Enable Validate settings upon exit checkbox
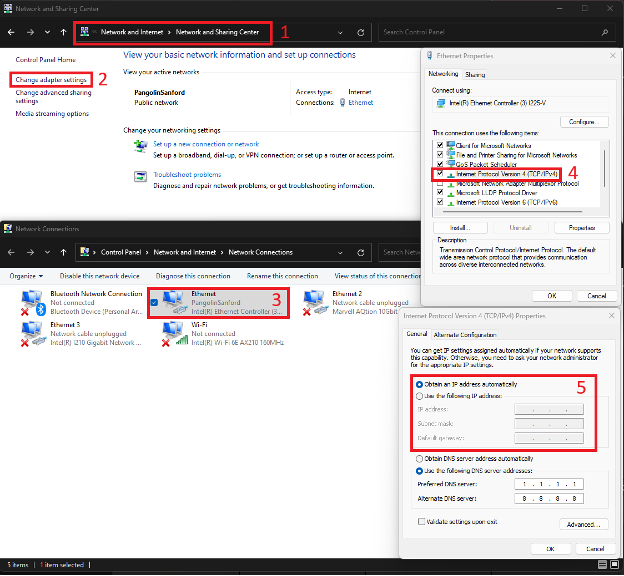This screenshot has height=576, width=624. [x=421, y=521]
